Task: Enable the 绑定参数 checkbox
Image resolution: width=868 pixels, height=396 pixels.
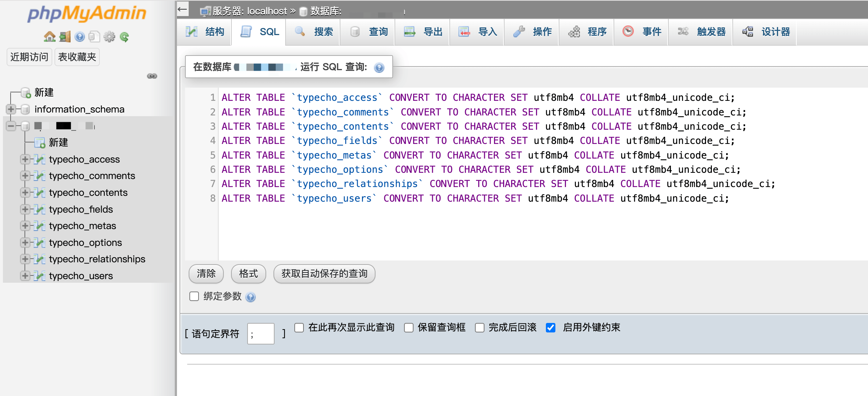Action: (x=194, y=297)
